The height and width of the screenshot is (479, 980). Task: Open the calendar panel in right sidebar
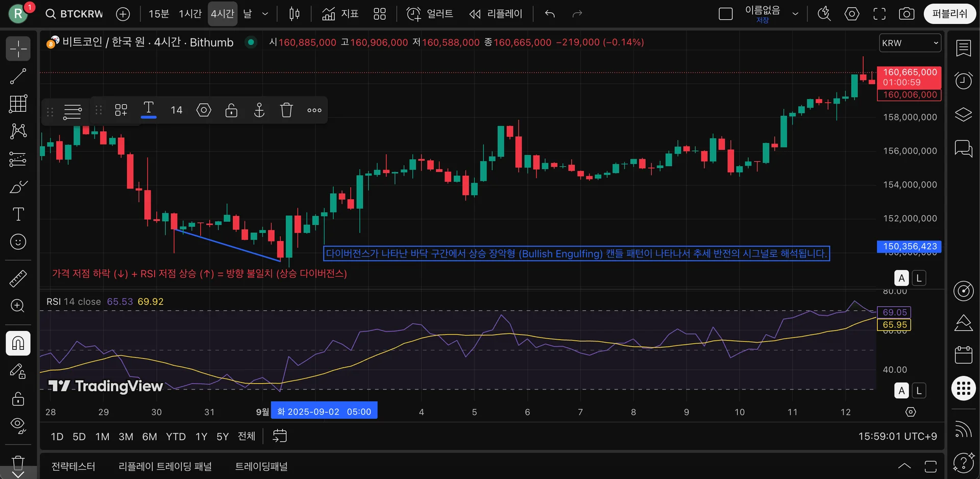coord(963,354)
